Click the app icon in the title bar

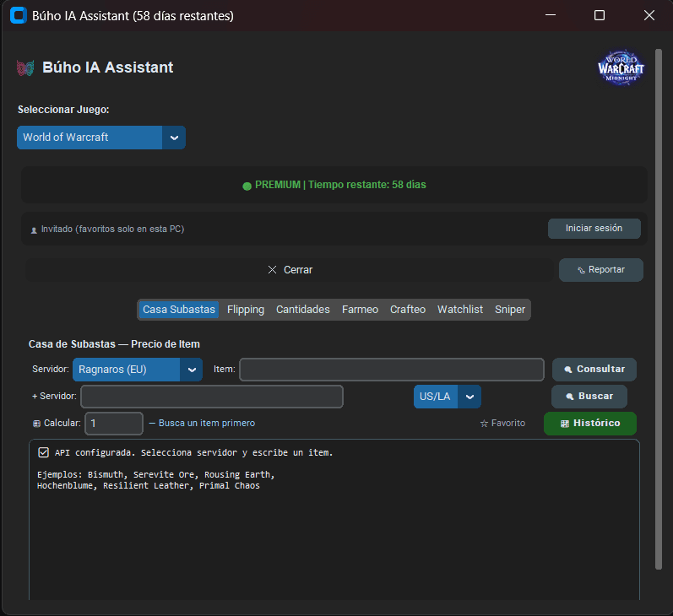19,15
